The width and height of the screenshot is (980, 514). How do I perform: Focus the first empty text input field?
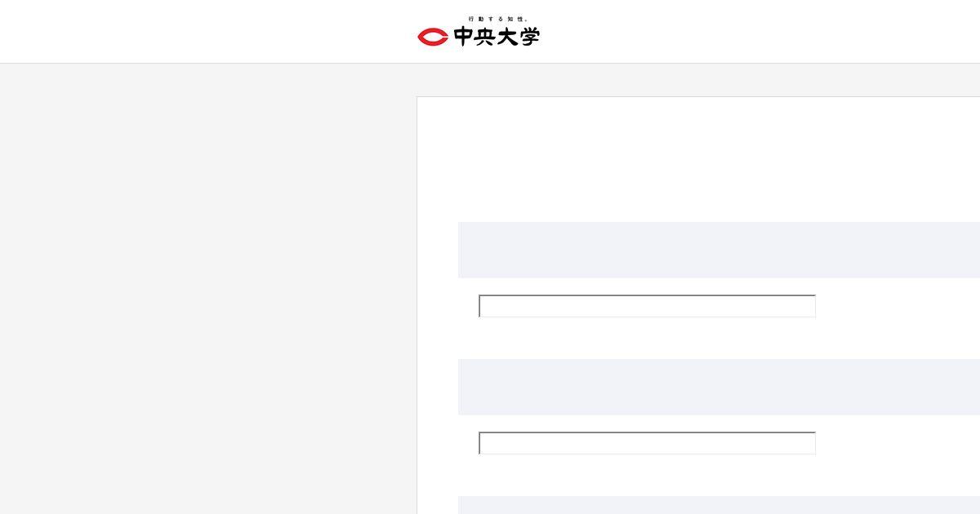(647, 306)
